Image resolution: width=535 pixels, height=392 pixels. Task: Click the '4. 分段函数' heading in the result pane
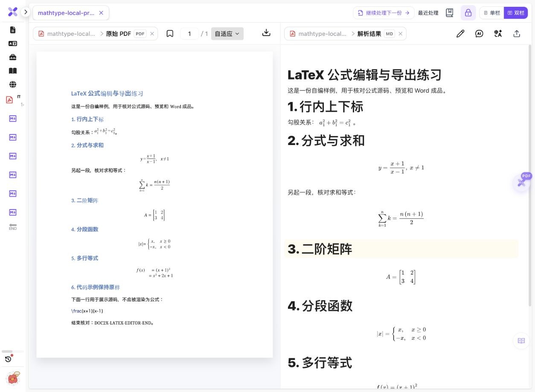320,306
